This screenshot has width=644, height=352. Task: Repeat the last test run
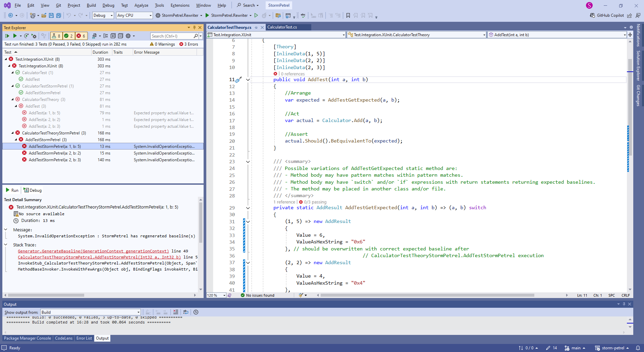tap(26, 36)
